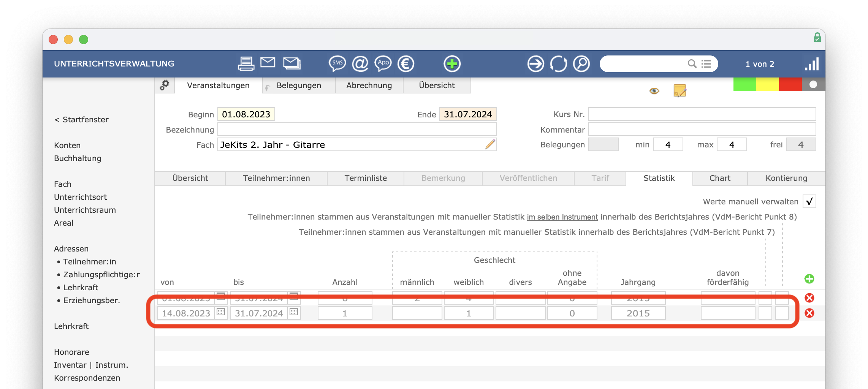
Task: Click Jahrgang 2015 in second row
Action: click(x=638, y=313)
